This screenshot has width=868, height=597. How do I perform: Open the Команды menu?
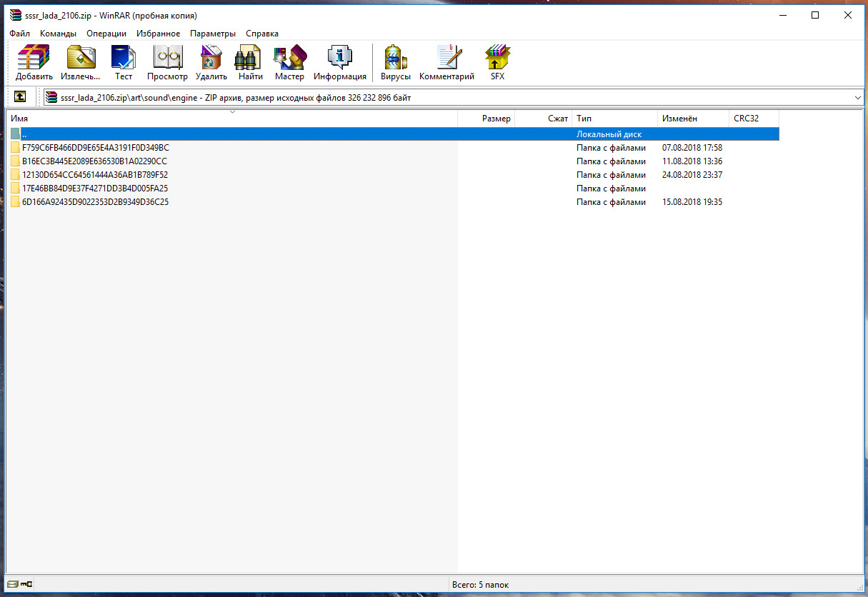(58, 34)
